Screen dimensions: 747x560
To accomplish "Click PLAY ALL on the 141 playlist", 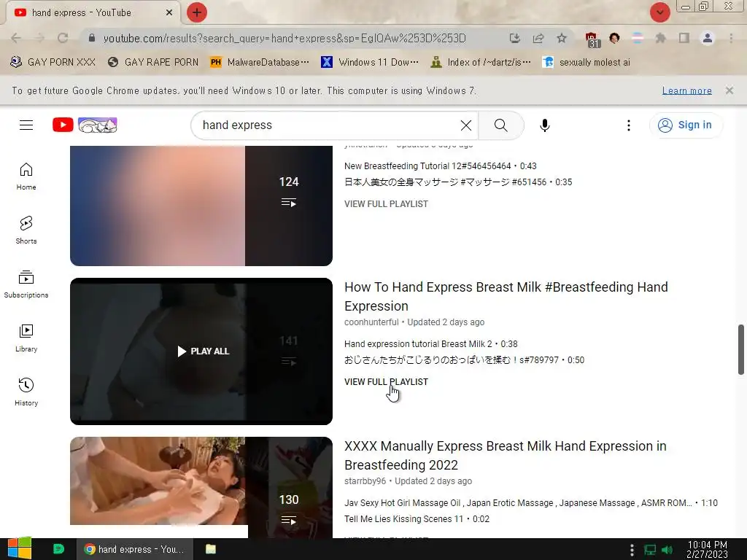I will (x=204, y=351).
